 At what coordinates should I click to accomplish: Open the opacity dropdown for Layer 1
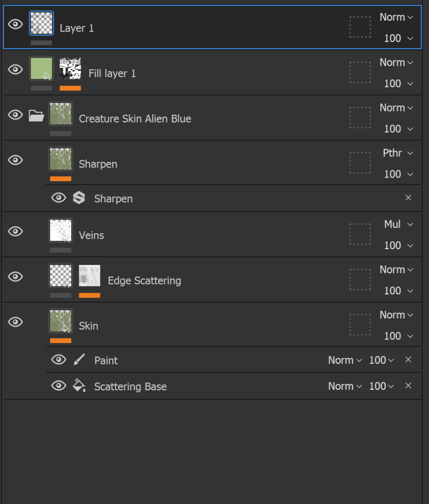coord(398,38)
